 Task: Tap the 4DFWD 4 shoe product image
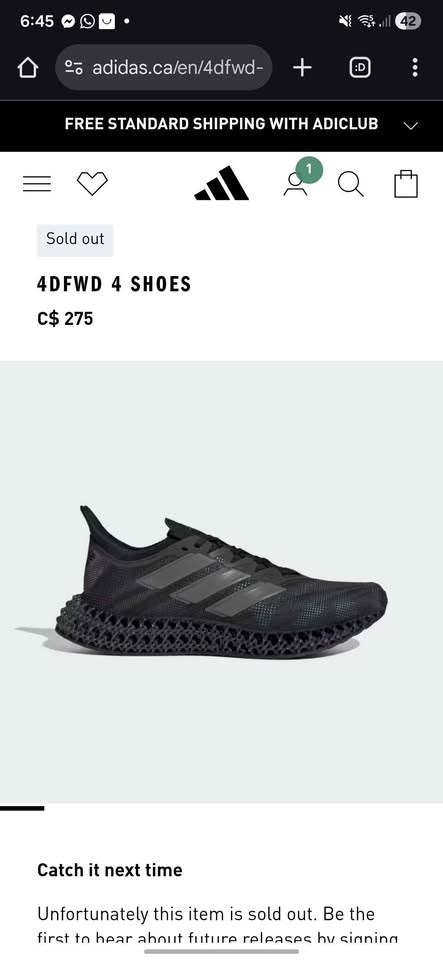tap(202, 582)
